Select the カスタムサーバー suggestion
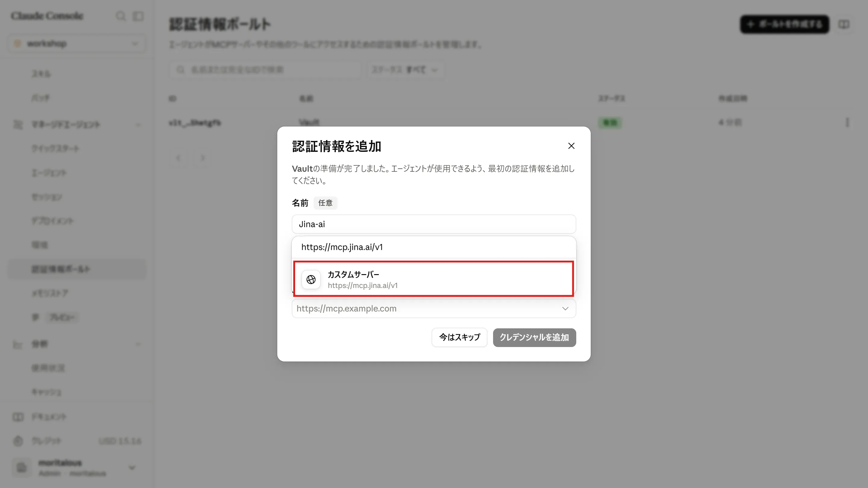The image size is (868, 488). (433, 279)
